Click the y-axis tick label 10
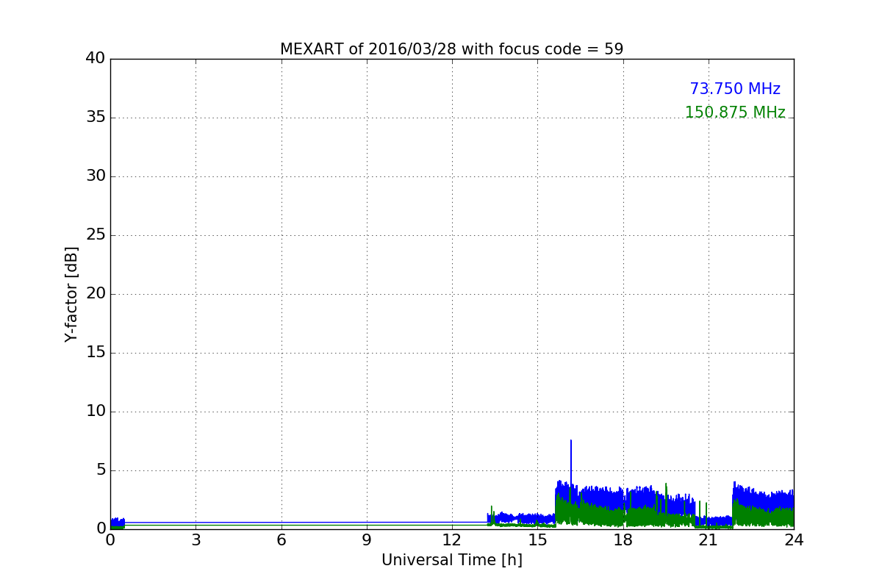The width and height of the screenshot is (882, 588). pyautogui.click(x=96, y=412)
